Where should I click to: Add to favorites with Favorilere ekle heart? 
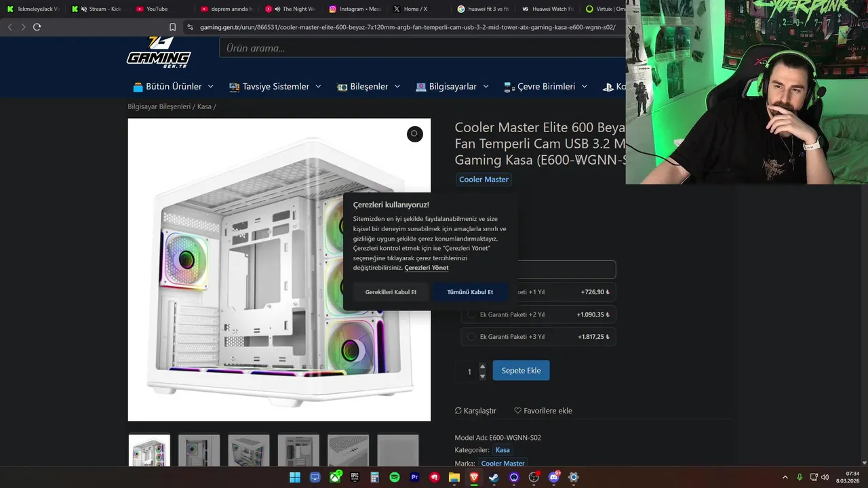543,411
